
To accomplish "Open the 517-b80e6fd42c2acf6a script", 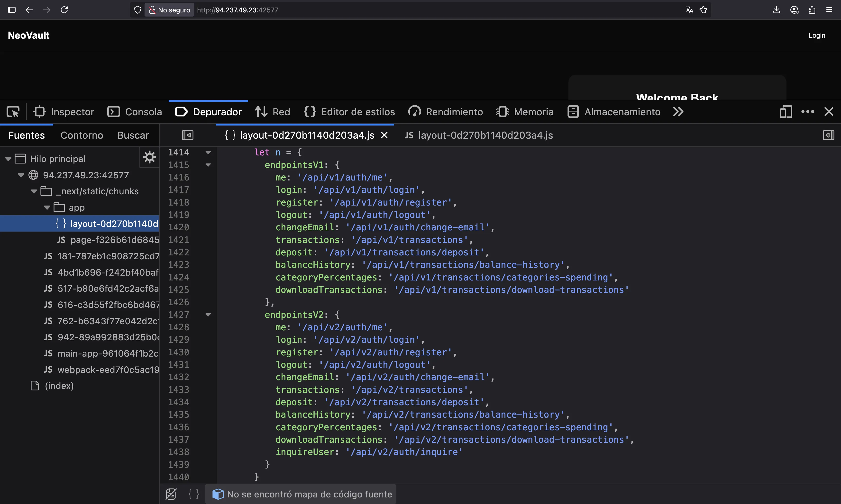I will point(101,288).
